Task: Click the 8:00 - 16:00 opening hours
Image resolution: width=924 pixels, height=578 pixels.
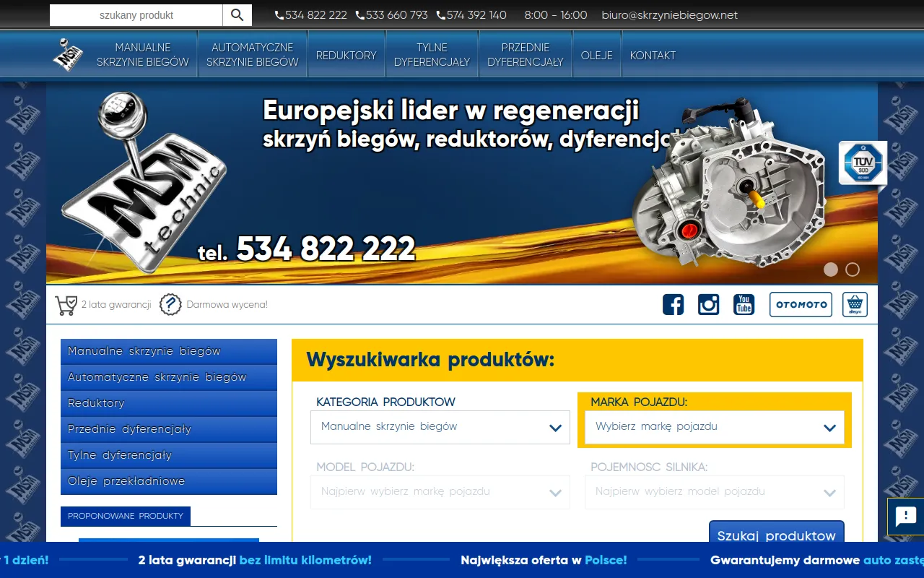Action: pos(556,15)
